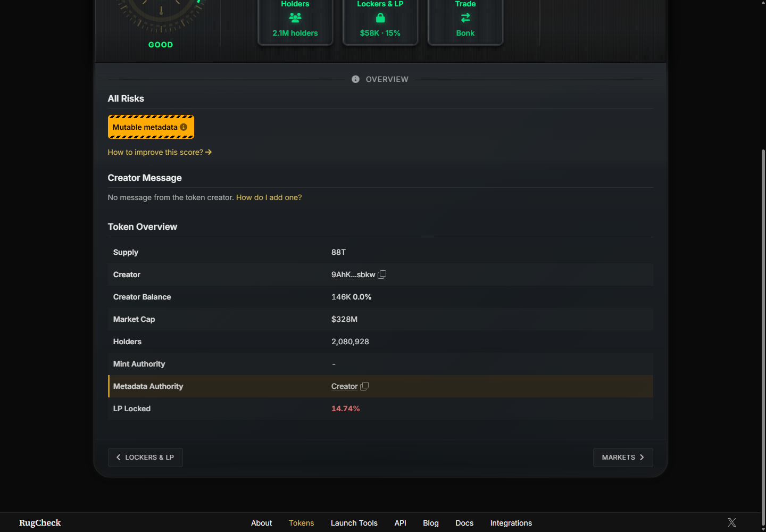The height and width of the screenshot is (532, 766).
Task: Click the Mutable metadata risk badge
Action: coord(151,127)
